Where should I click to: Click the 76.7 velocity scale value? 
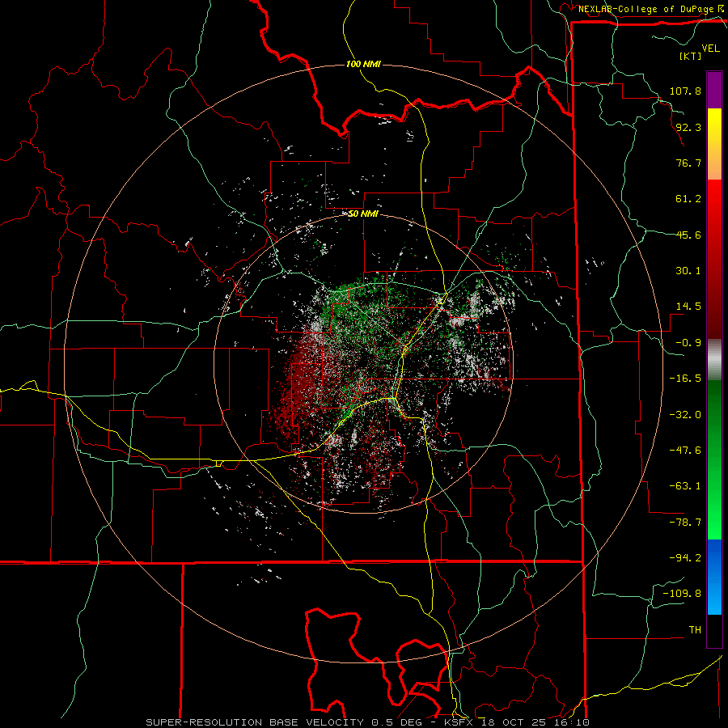tap(688, 163)
